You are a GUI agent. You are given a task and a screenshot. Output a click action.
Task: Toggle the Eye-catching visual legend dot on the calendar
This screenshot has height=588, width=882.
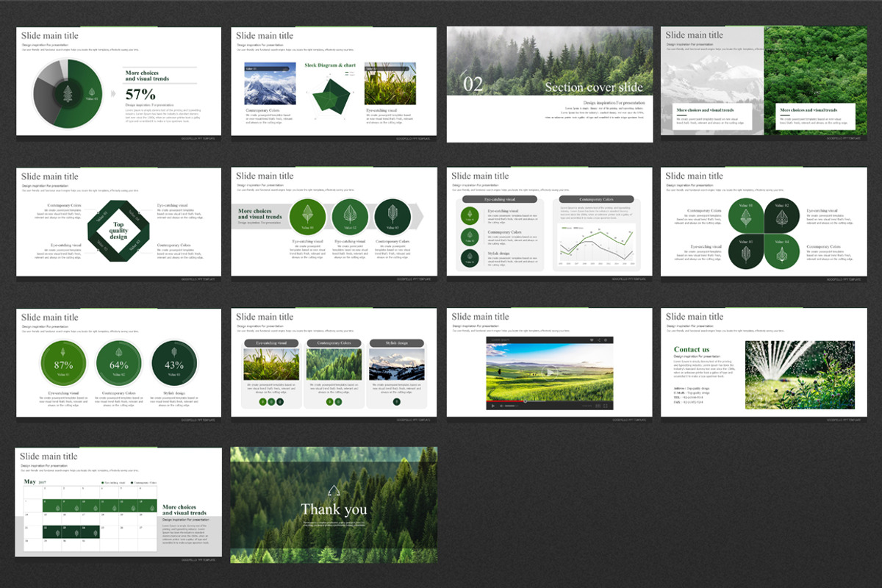103,483
